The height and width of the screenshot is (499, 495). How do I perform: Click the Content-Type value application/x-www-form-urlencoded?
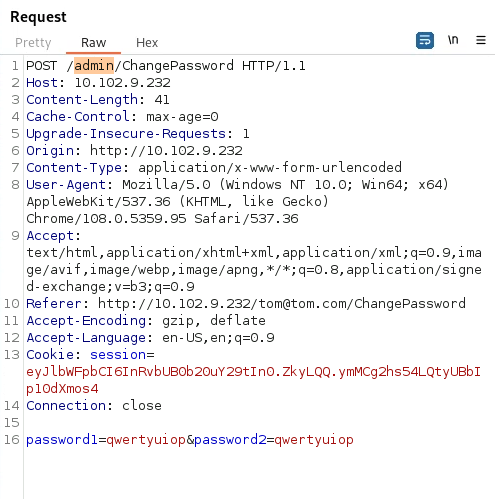tap(270, 168)
